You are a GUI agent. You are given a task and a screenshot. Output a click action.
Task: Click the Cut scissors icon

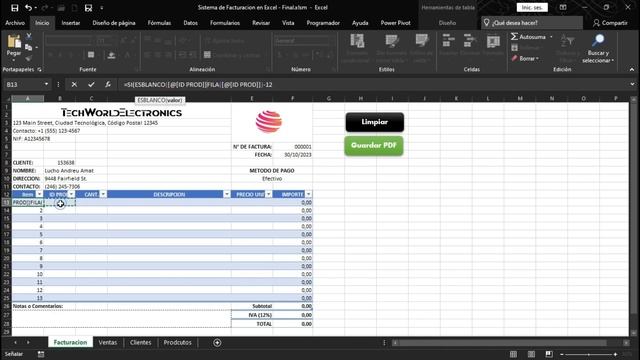(29, 36)
